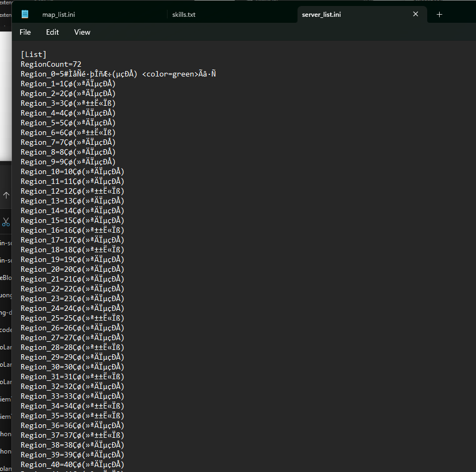The height and width of the screenshot is (472, 476).
Task: Click the Region_25 line in the editor
Action: (72, 318)
